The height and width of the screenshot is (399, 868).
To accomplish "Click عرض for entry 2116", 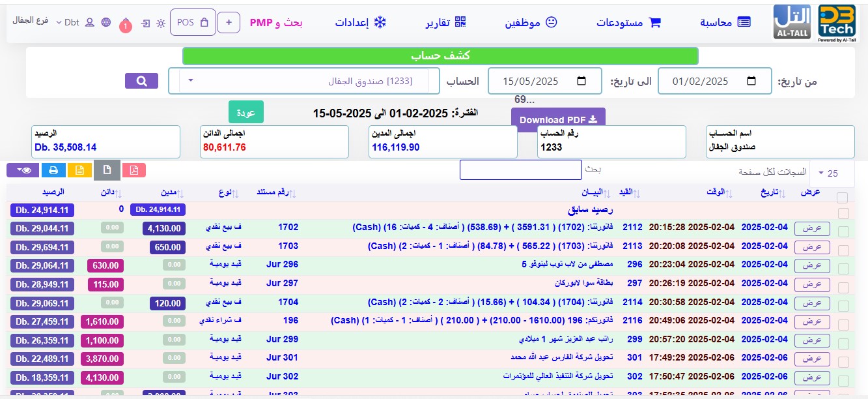I will (x=812, y=321).
